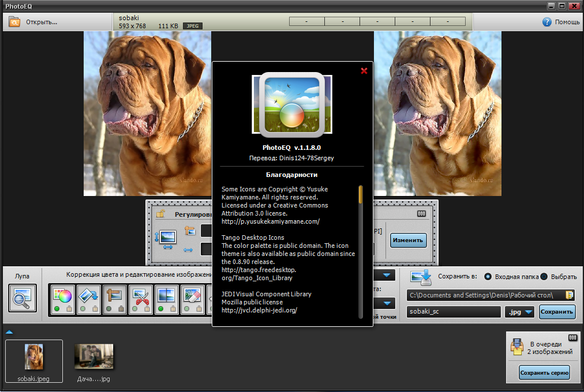Minimize the PhotoEQ window
Screen dimensions: 584x392
tap(552, 6)
